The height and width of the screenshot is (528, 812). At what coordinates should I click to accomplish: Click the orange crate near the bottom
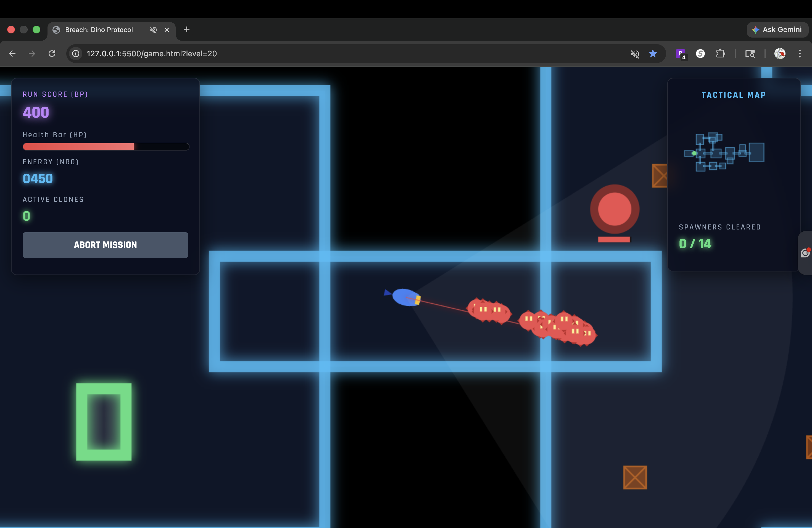(635, 477)
